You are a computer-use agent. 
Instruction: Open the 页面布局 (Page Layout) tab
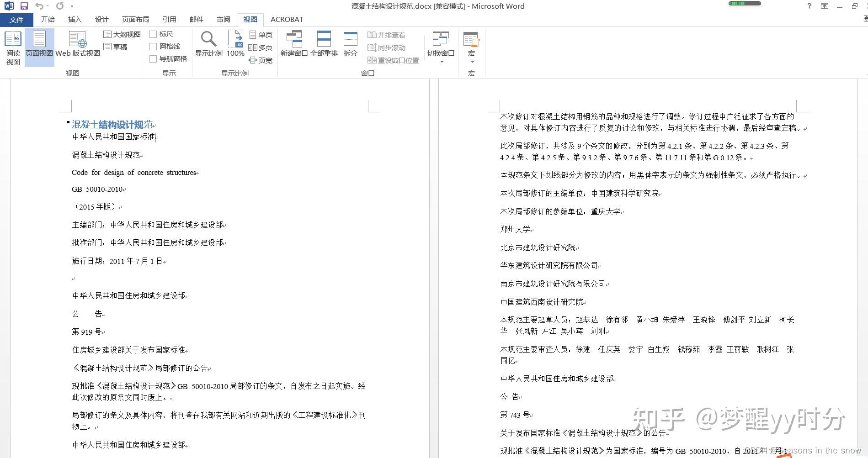[x=135, y=20]
